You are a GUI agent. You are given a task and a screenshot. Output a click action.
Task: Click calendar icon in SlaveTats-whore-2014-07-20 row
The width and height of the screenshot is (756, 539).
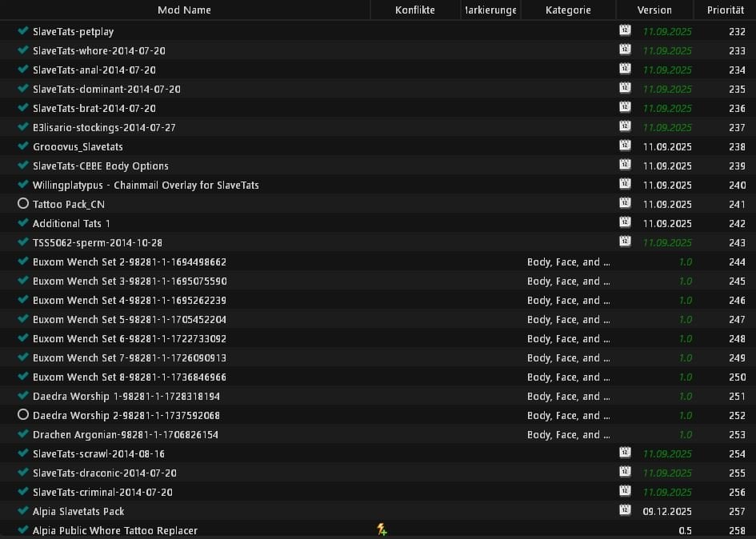[x=625, y=50]
